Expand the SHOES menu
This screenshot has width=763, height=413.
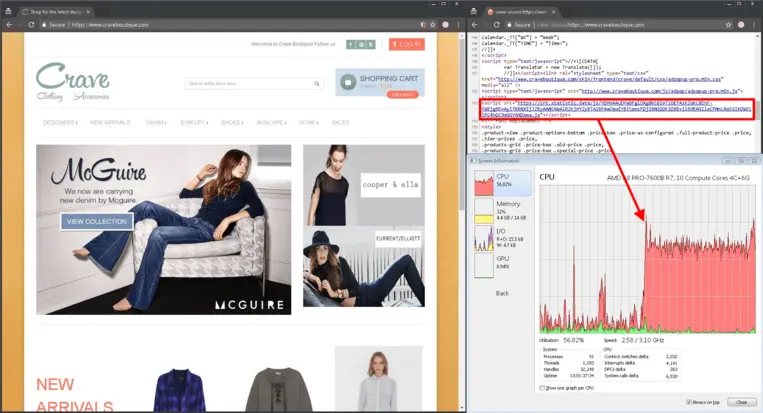232,123
